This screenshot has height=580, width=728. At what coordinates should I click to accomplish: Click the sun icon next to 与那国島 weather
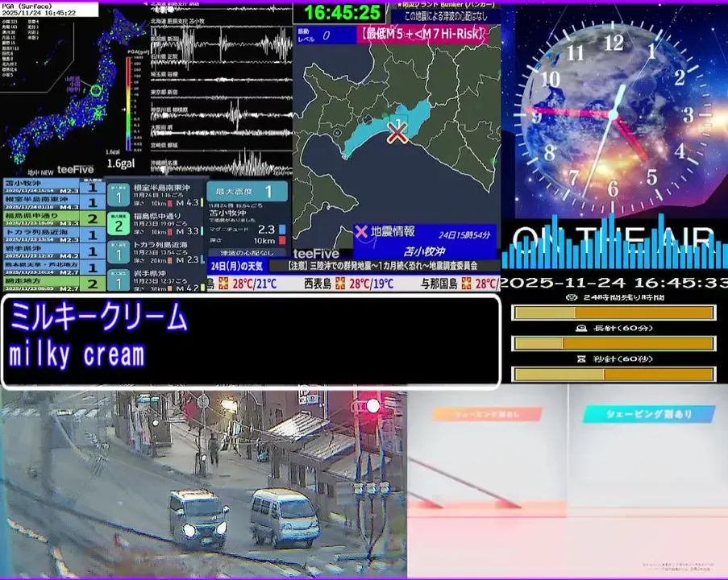(466, 283)
